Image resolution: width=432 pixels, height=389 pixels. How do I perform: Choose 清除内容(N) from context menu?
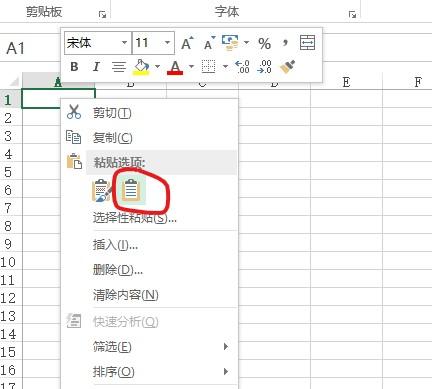pyautogui.click(x=150, y=295)
